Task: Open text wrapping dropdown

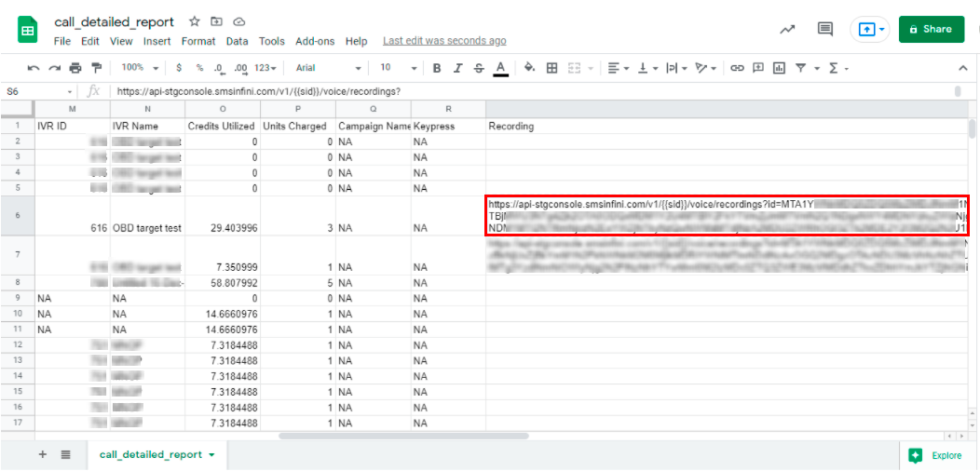Action: pos(674,67)
